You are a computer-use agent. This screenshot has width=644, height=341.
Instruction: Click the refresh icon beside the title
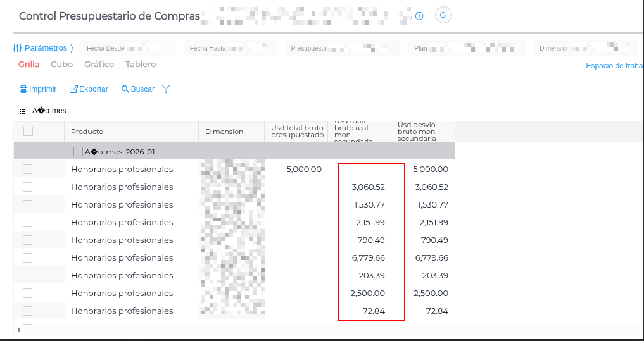pyautogui.click(x=443, y=15)
